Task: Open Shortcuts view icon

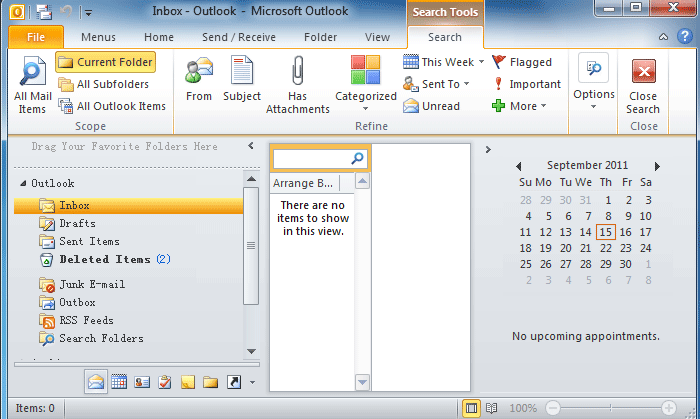Action: pyautogui.click(x=234, y=382)
